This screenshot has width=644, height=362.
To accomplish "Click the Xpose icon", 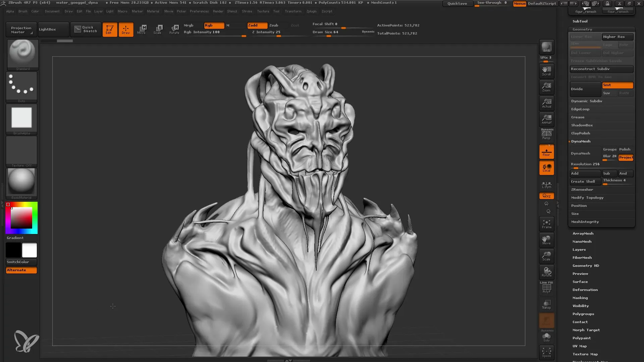I will (x=546, y=352).
